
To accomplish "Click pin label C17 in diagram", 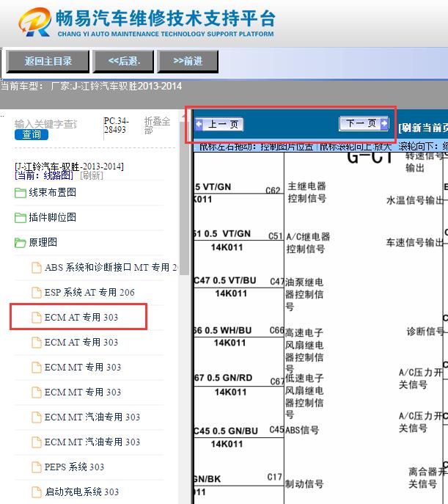I will 274,477.
